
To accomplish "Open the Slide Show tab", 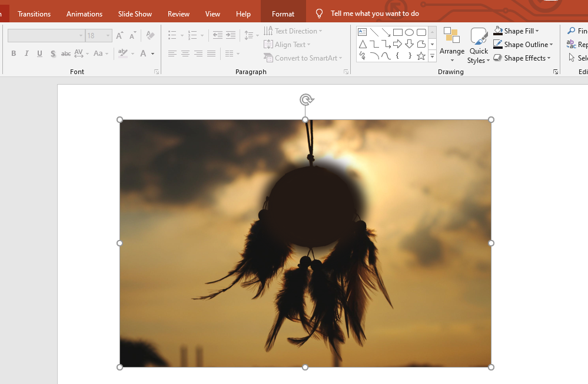I will point(135,14).
